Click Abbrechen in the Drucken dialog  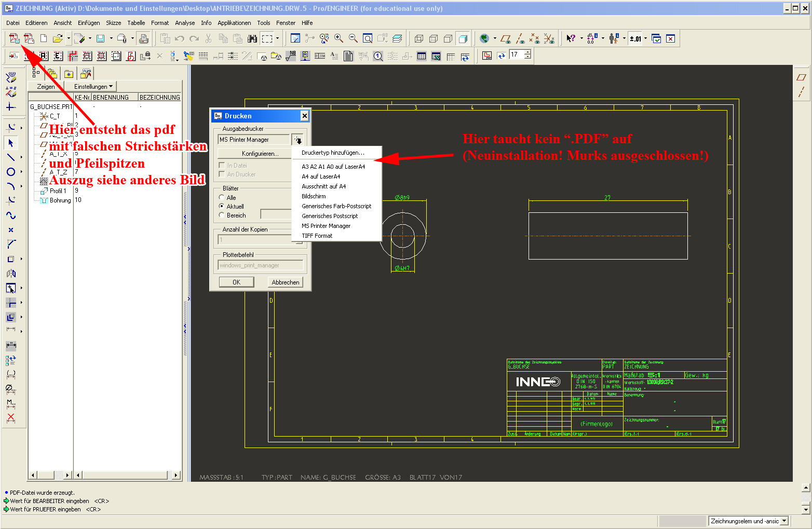[286, 282]
